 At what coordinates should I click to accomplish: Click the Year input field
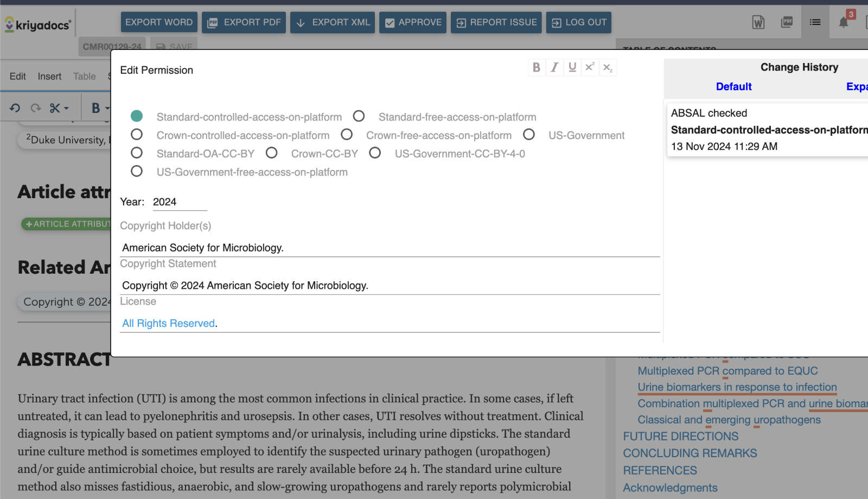[180, 202]
